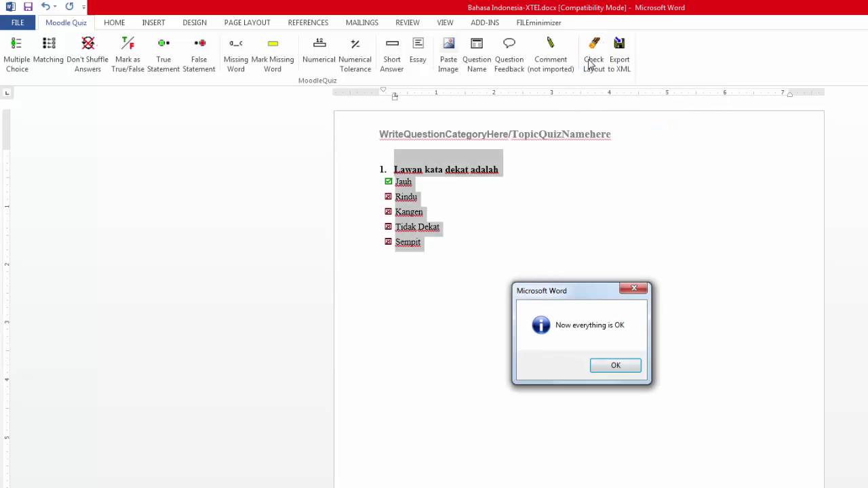Viewport: 868px width, 488px height.
Task: Save the document from Quick Access toolbar
Action: coord(28,7)
